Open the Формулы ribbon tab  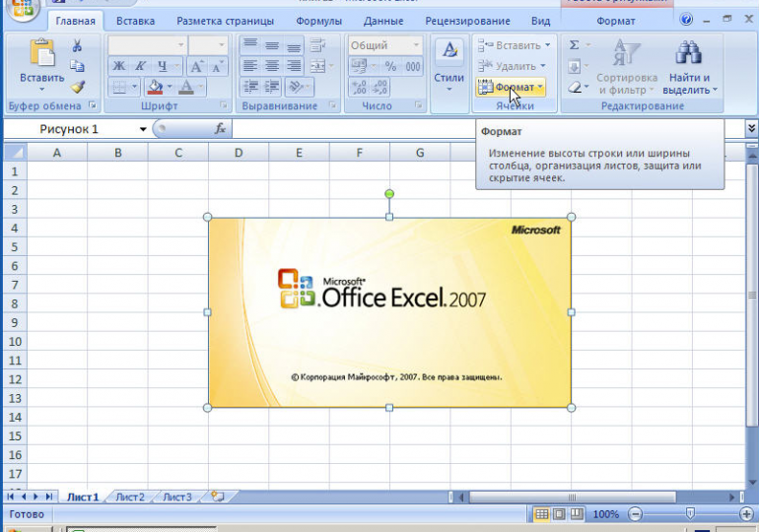pyautogui.click(x=318, y=21)
